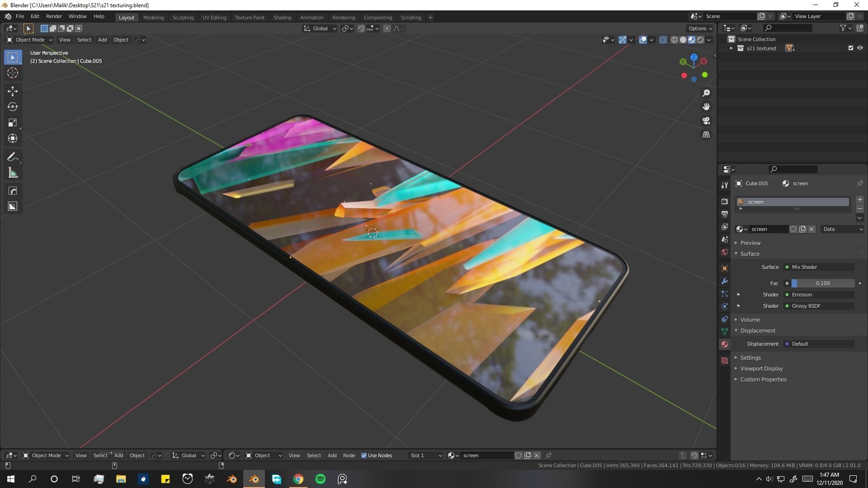Adjust the Fac slider value

[822, 283]
